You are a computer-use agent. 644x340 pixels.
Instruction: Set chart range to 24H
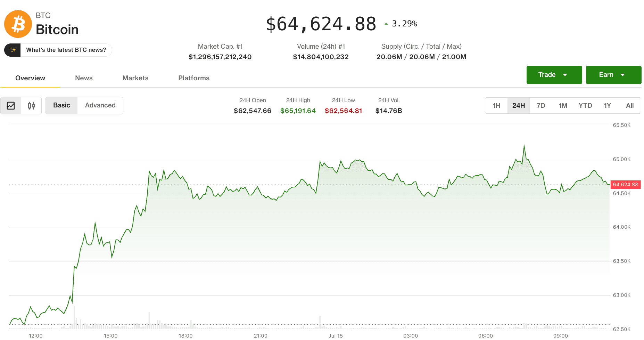(519, 106)
